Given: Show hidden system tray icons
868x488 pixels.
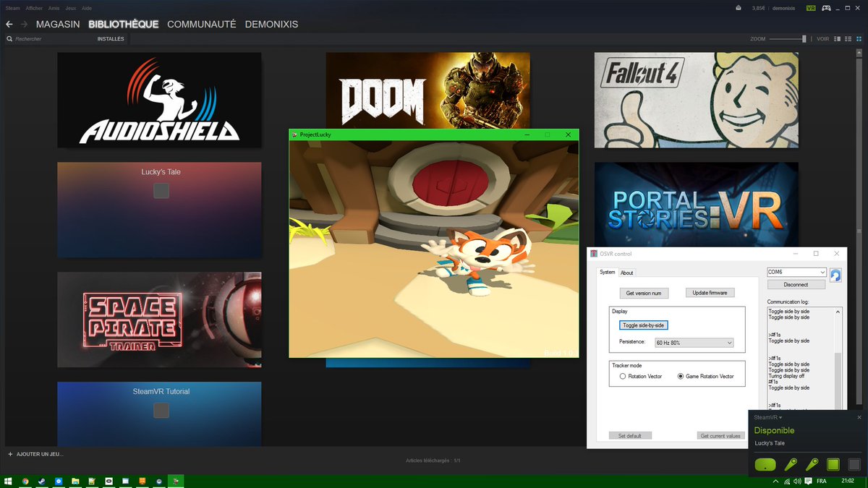Looking at the screenshot, I should [776, 481].
